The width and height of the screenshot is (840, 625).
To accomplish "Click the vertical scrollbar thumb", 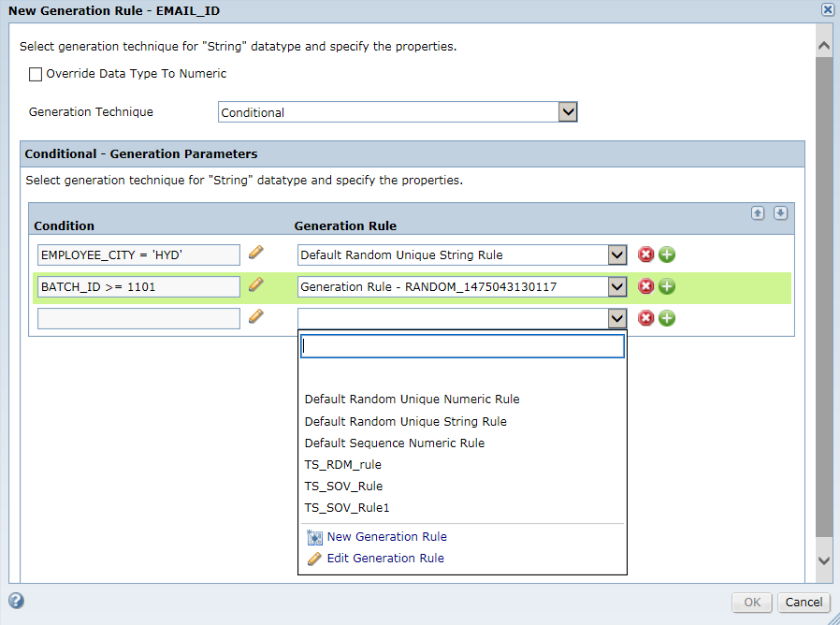I will coord(824,295).
